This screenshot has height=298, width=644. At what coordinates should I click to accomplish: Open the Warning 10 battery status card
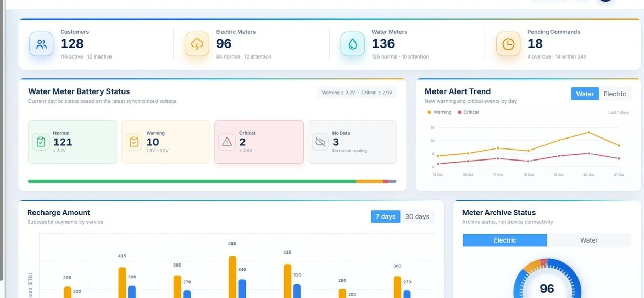point(166,142)
